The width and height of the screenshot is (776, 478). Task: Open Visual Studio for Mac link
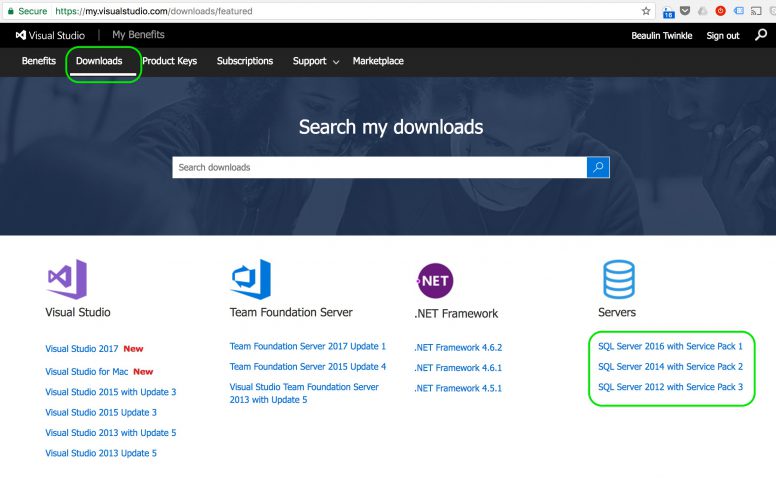(x=87, y=372)
